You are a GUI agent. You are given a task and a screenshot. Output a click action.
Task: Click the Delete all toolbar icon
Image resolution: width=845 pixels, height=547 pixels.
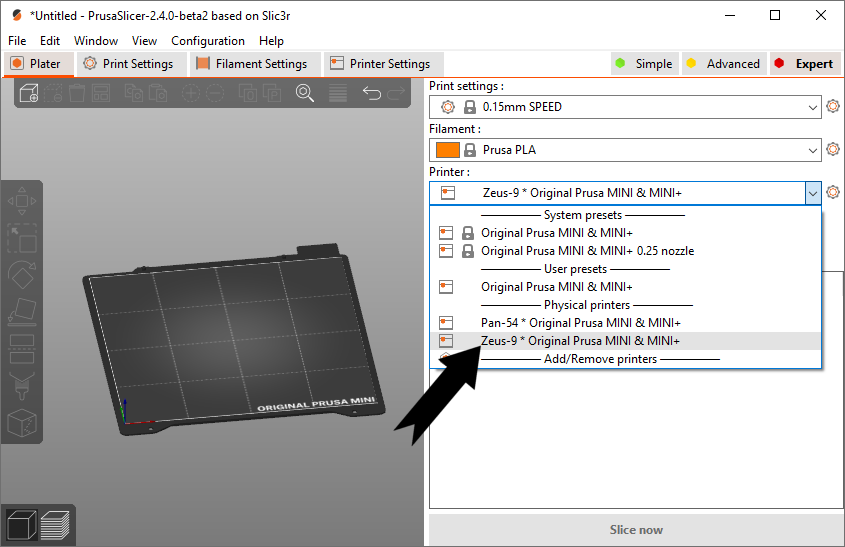(77, 93)
